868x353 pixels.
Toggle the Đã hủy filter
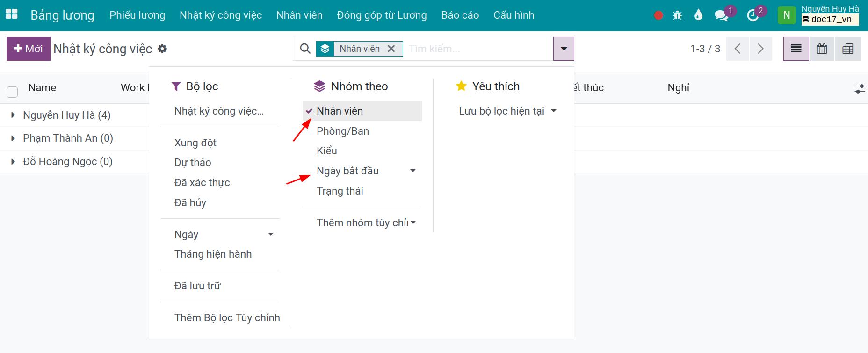click(190, 203)
